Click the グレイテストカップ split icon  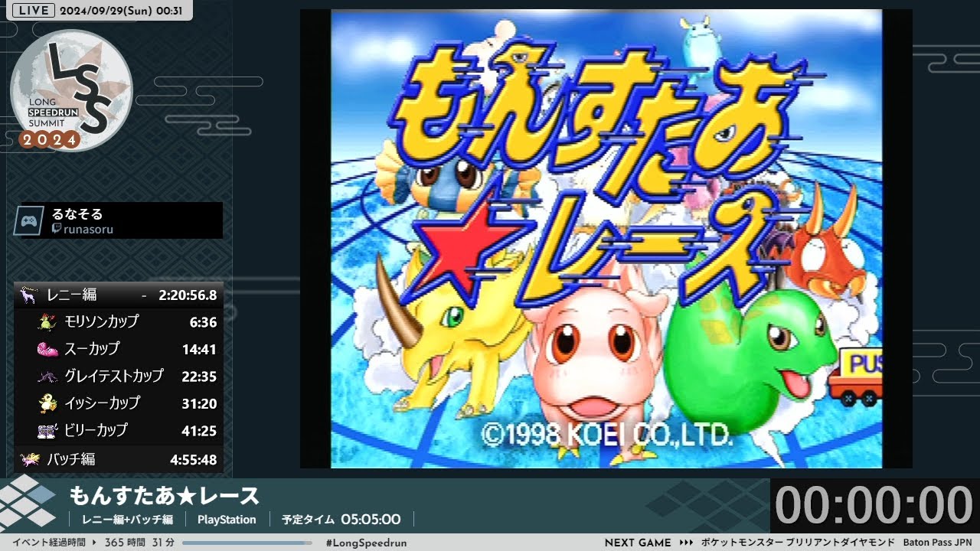tap(47, 377)
